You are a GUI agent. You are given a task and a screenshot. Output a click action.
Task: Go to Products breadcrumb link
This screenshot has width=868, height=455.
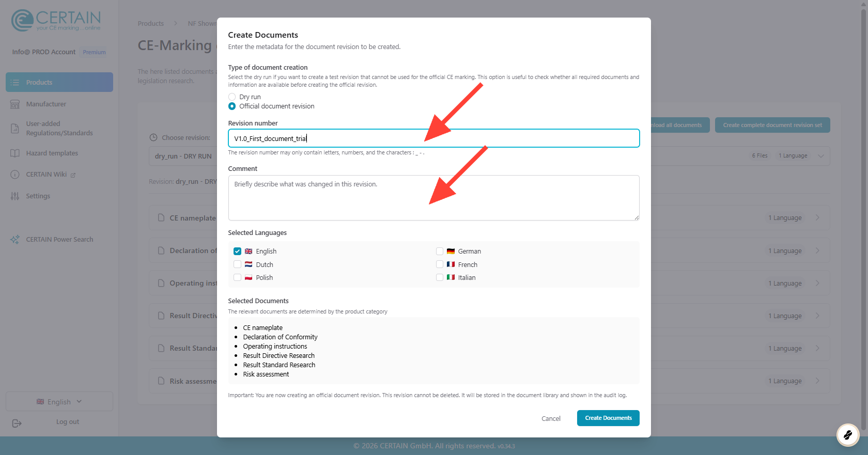150,24
